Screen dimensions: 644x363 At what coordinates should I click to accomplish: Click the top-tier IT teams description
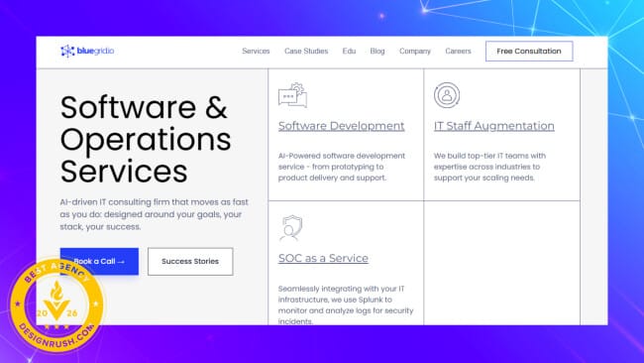tap(489, 167)
